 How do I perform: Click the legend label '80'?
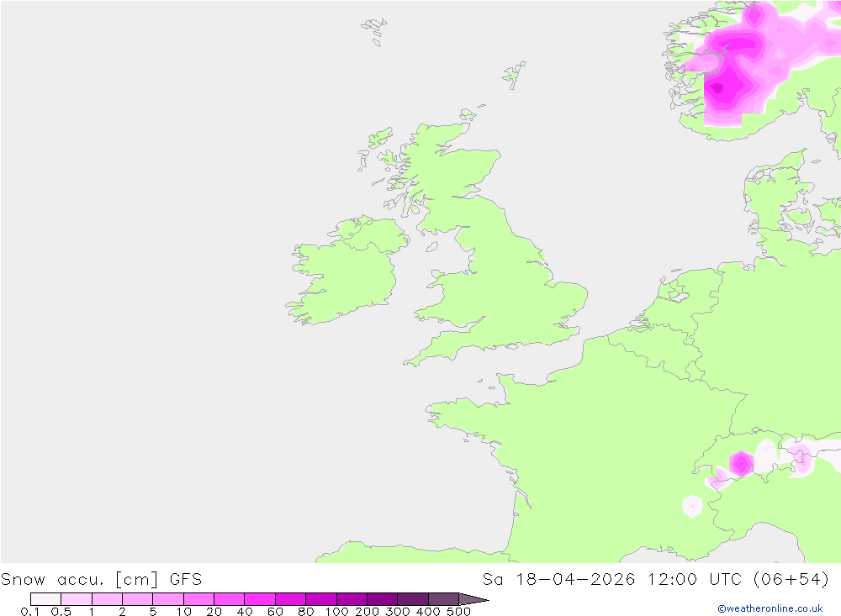306,611
